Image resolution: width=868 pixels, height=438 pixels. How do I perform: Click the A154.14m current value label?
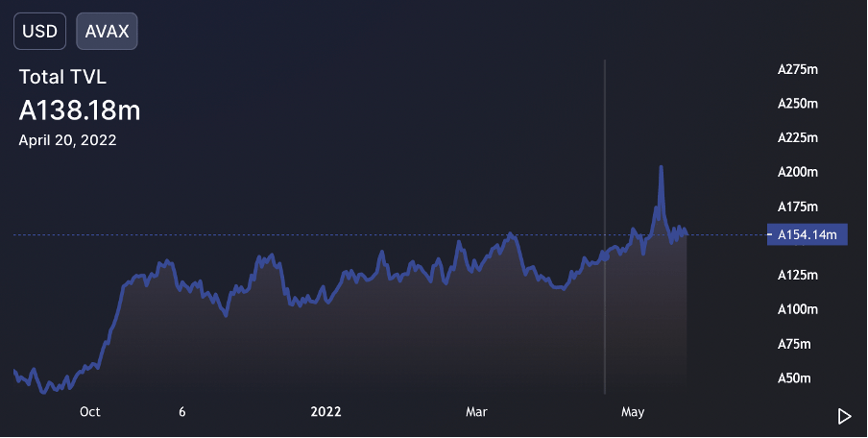pos(808,234)
